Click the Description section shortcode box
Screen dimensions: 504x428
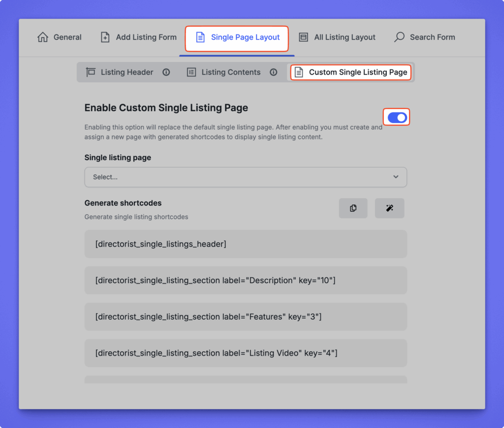pos(245,281)
